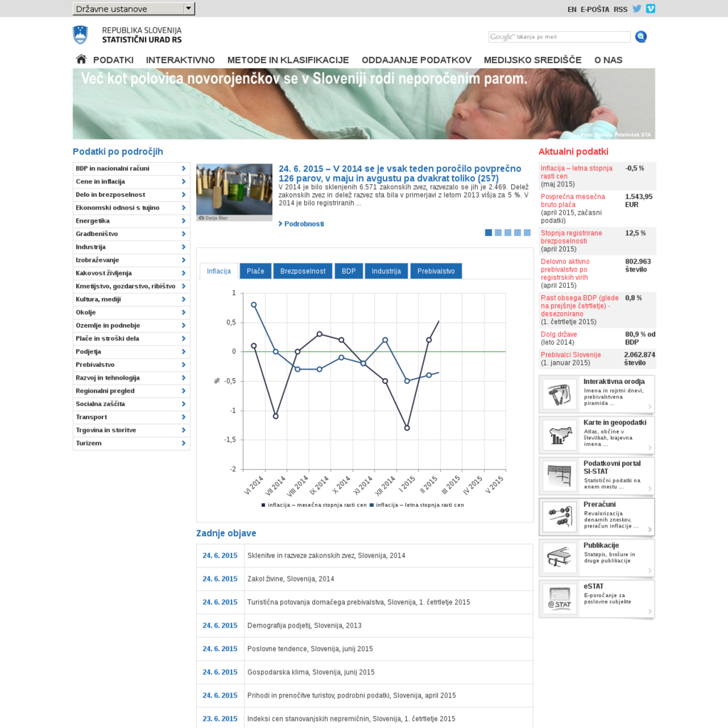The image size is (728, 728).
Task: Open the Državne ustanove dropdown
Action: tap(132, 9)
